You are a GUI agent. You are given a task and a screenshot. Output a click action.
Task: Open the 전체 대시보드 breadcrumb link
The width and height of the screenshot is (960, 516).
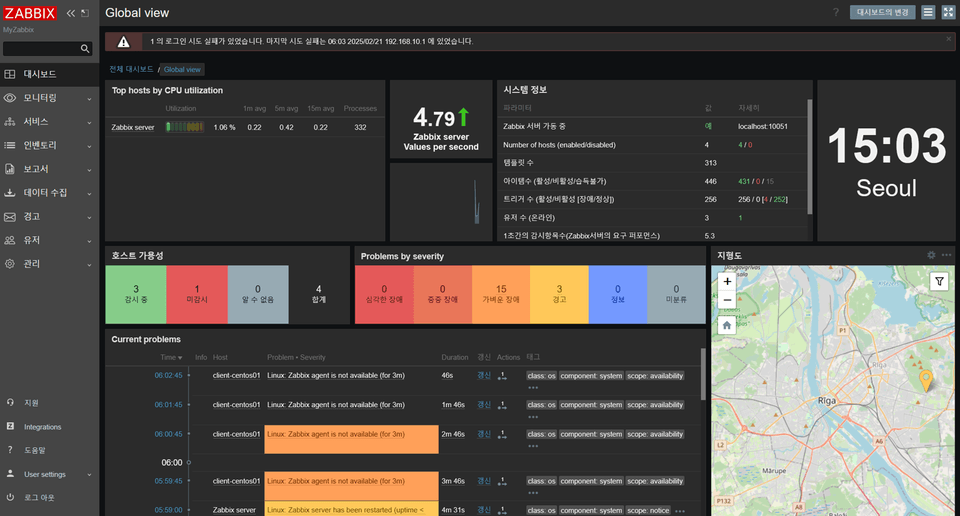131,69
